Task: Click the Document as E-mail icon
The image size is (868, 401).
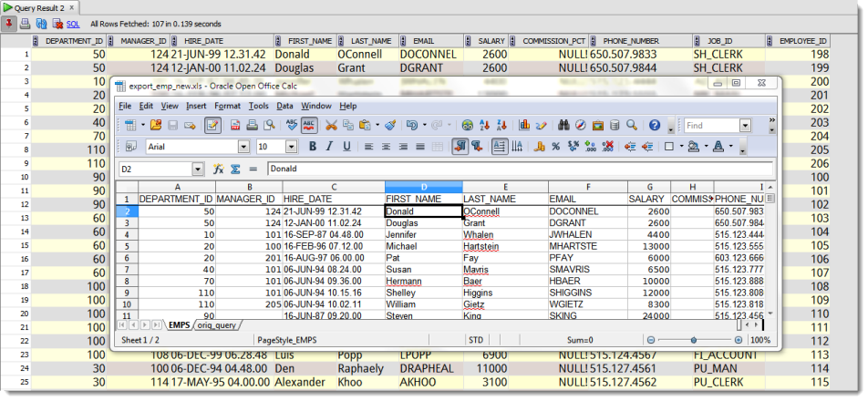Action: coord(190,126)
